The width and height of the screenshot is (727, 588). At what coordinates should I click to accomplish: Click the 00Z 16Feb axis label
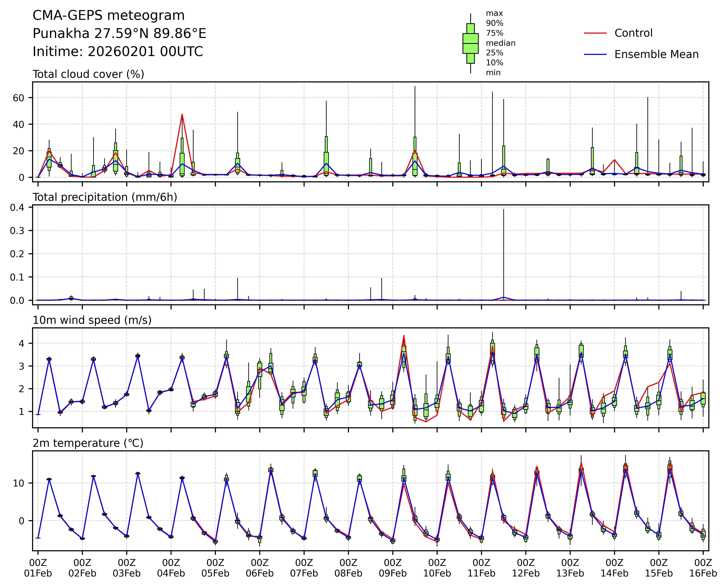(x=703, y=568)
